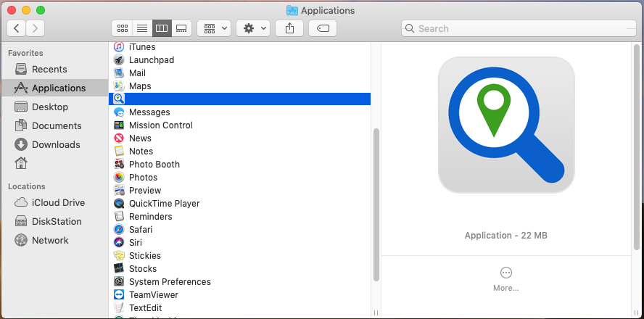644x319 pixels.
Task: Click the System Preferences name
Action: (170, 282)
